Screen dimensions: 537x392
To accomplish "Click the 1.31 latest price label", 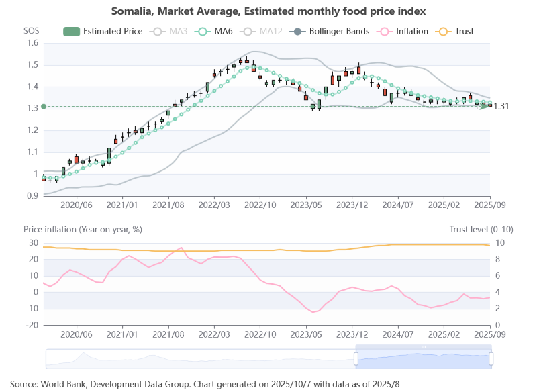I will 501,106.
